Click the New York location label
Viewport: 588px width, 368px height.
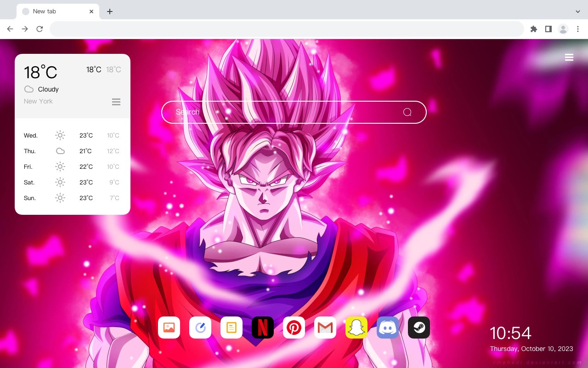(38, 101)
